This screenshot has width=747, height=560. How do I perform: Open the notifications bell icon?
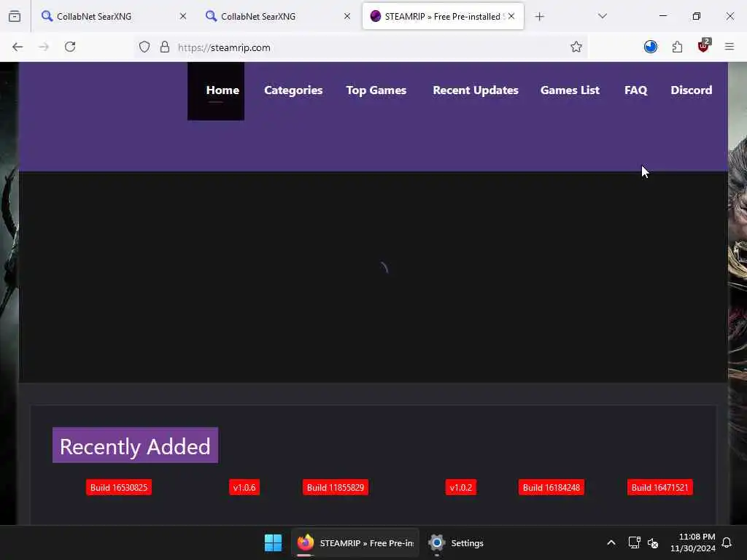click(727, 542)
